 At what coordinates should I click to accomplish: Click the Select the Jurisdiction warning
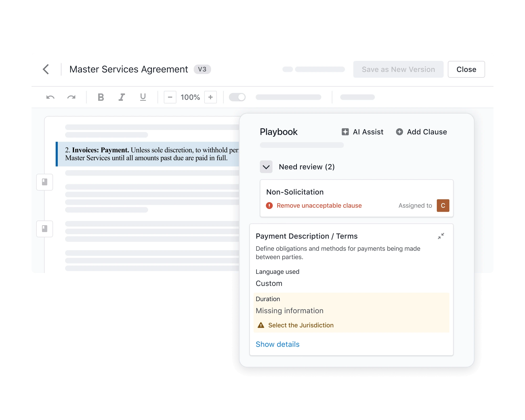coord(300,325)
